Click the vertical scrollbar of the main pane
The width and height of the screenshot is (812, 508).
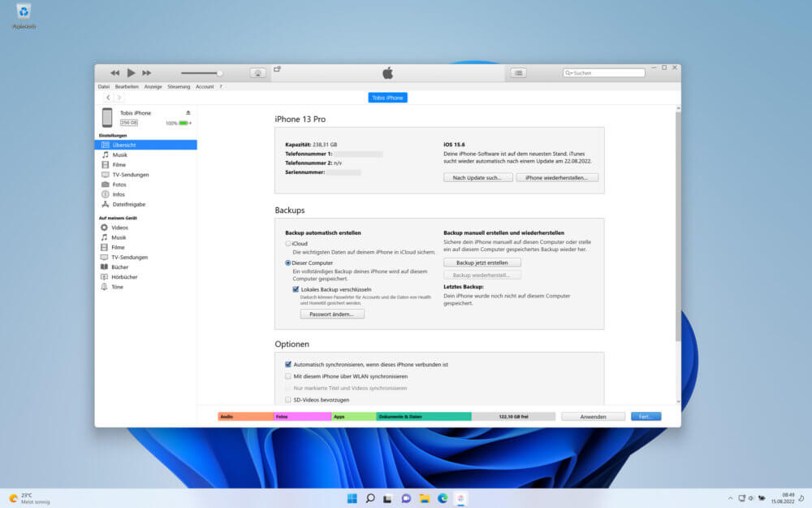pyautogui.click(x=678, y=226)
